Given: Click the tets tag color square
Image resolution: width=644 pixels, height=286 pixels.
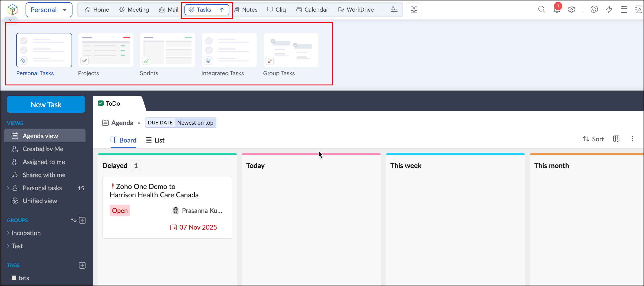Looking at the screenshot, I should [14, 278].
